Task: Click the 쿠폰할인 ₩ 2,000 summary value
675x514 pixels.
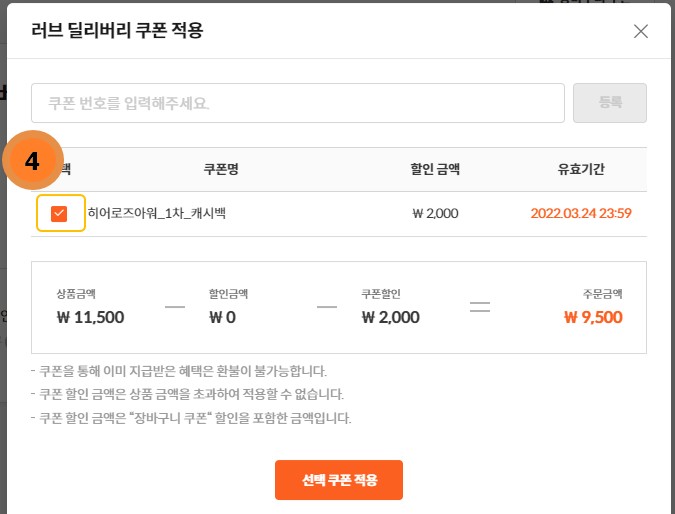Action: (x=391, y=318)
